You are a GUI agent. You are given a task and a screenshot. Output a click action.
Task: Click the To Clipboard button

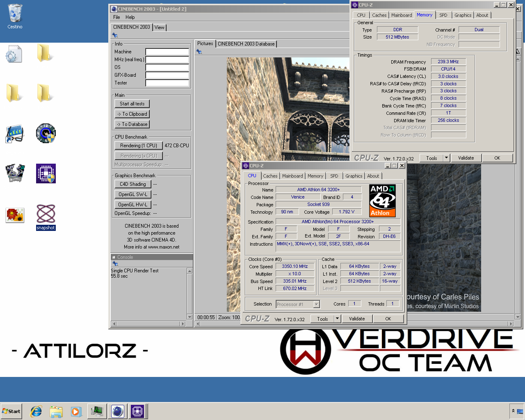[132, 114]
